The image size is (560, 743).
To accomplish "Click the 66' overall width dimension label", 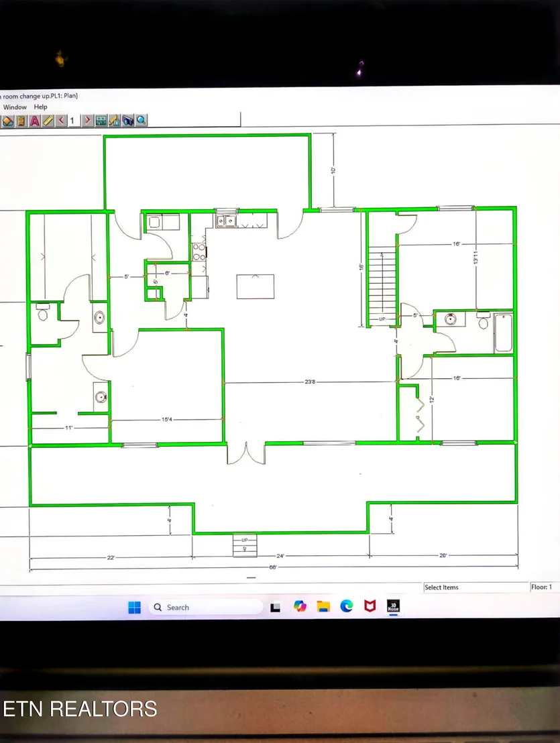I will [273, 567].
